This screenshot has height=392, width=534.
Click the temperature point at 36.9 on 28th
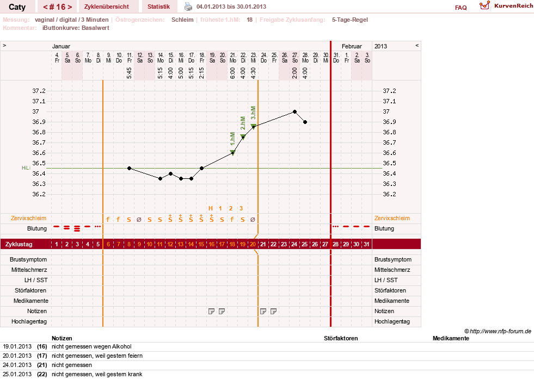[305, 122]
